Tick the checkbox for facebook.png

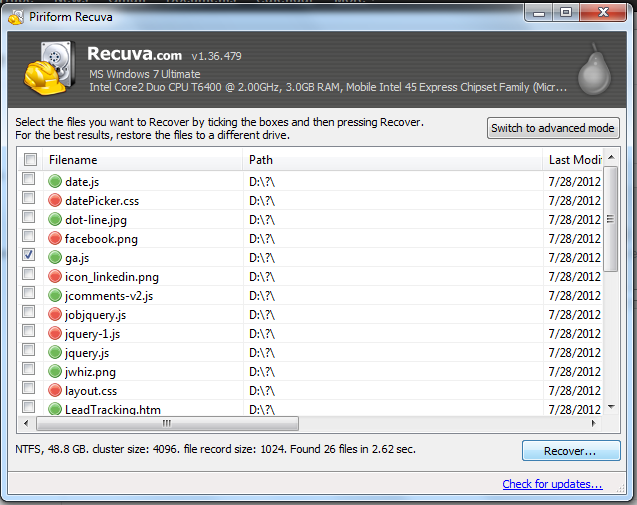[x=28, y=235]
